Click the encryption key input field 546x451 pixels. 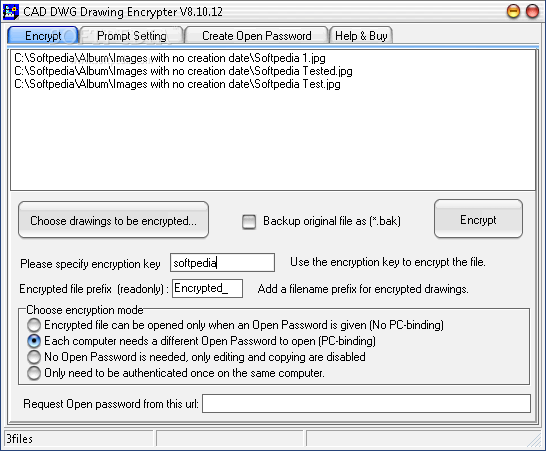(x=222, y=263)
